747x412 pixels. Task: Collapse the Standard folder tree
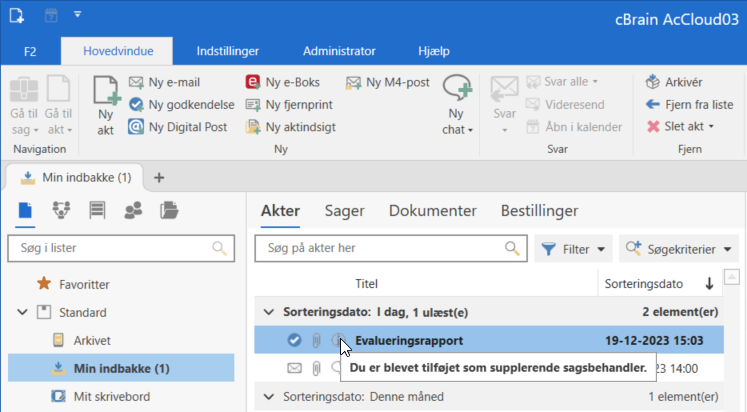(22, 313)
